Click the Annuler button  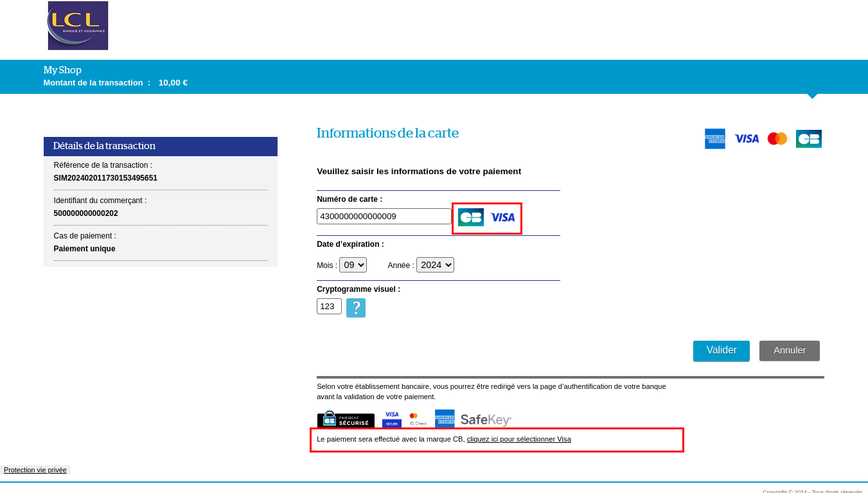[x=790, y=351]
